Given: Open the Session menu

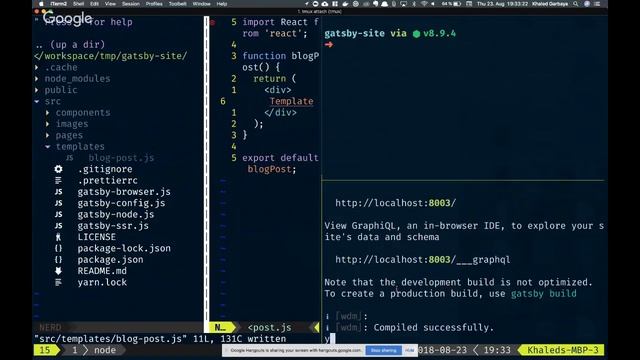Looking at the screenshot, I should [x=131, y=4].
